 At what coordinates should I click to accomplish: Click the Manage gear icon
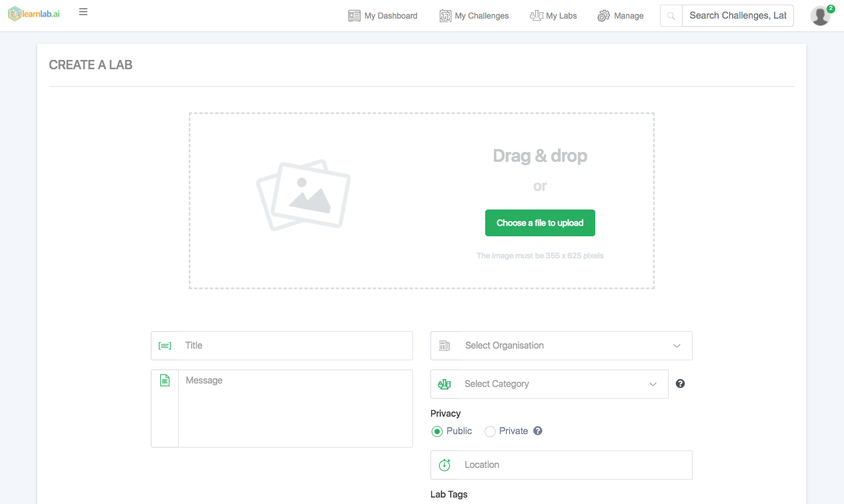tap(603, 16)
